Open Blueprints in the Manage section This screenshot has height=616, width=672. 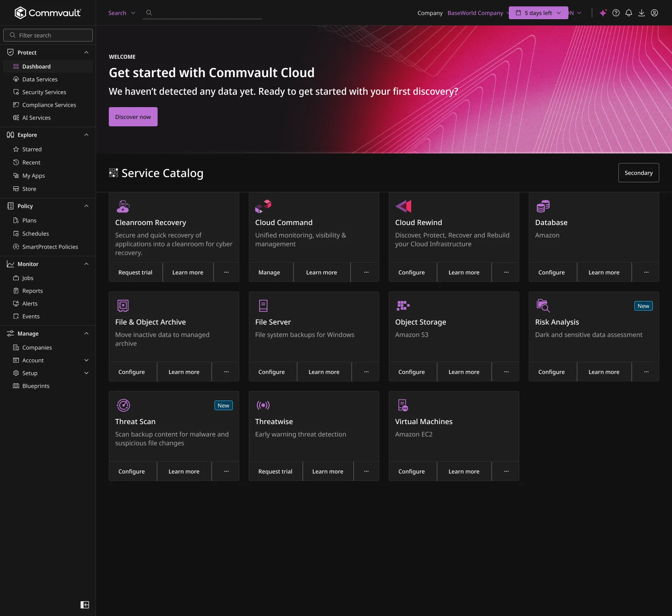36,386
